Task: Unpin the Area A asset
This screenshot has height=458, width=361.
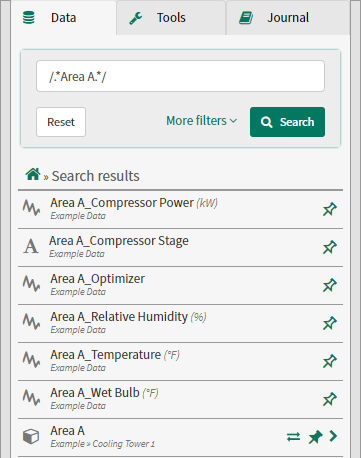Action: tap(315, 437)
